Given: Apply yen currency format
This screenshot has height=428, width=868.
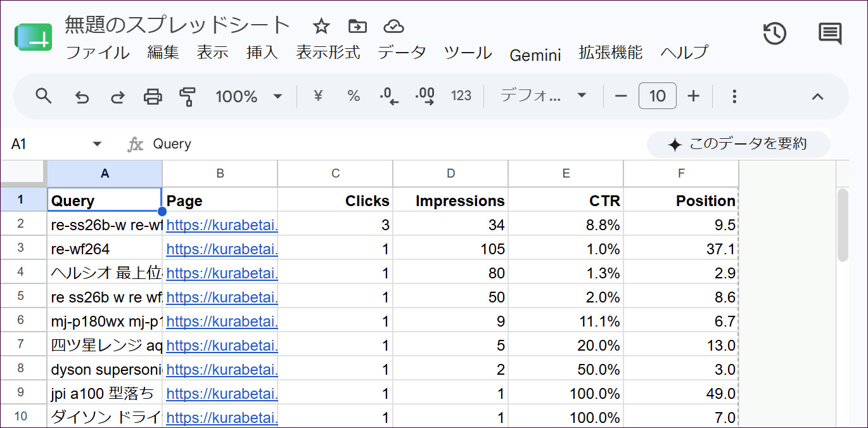Looking at the screenshot, I should pyautogui.click(x=319, y=96).
